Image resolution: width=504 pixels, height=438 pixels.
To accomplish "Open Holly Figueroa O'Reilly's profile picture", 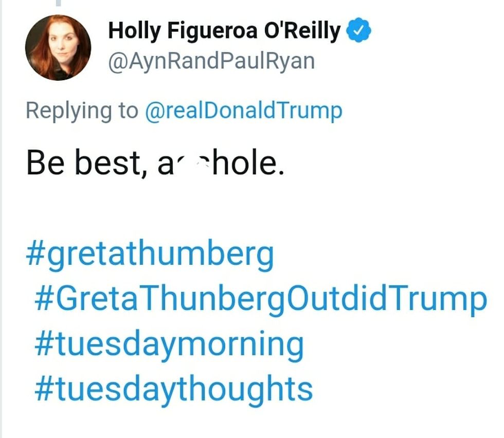I will coord(58,47).
